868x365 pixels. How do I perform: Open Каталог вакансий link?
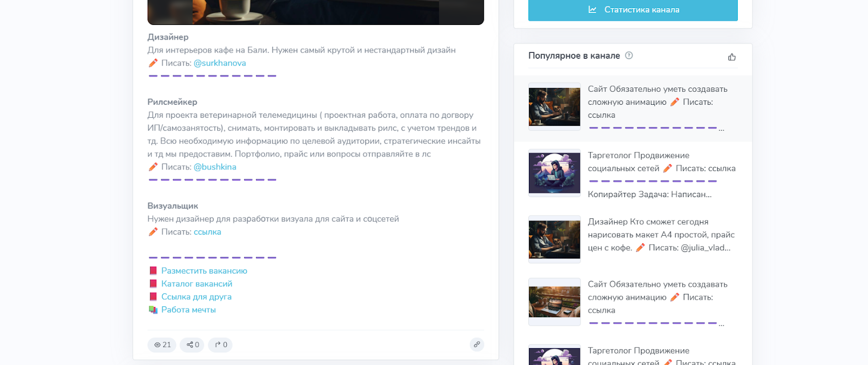tap(196, 284)
